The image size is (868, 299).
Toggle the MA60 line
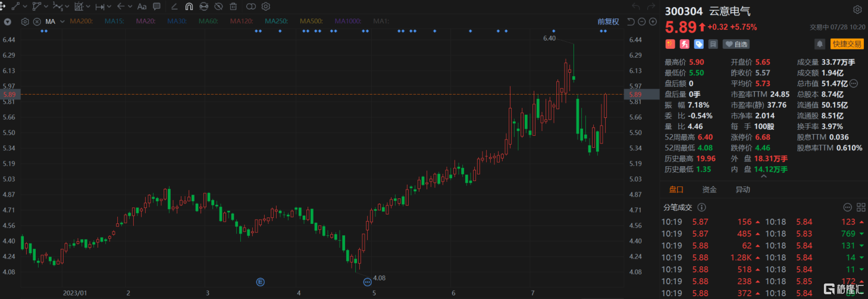(208, 21)
